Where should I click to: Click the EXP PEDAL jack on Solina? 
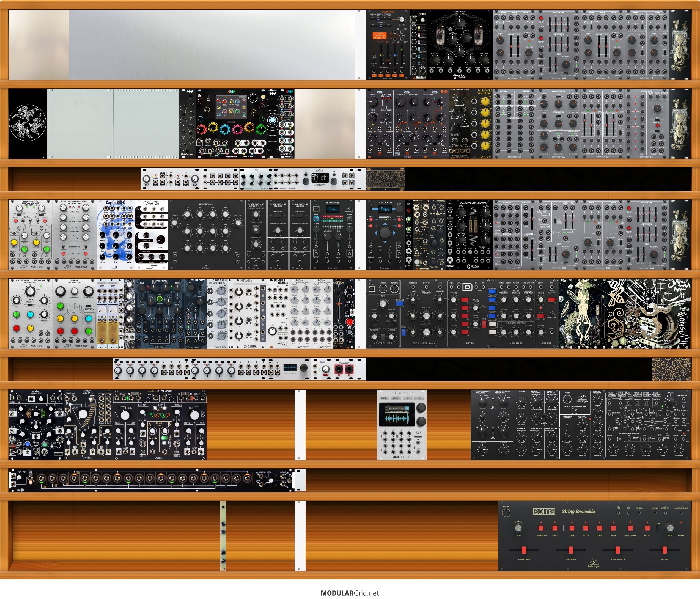(639, 513)
